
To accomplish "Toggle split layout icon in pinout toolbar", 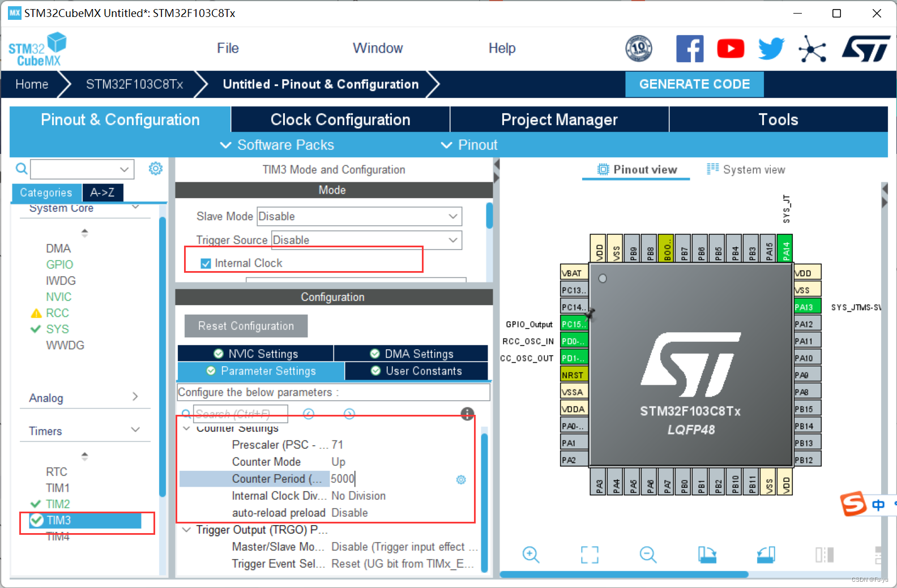I will [825, 555].
